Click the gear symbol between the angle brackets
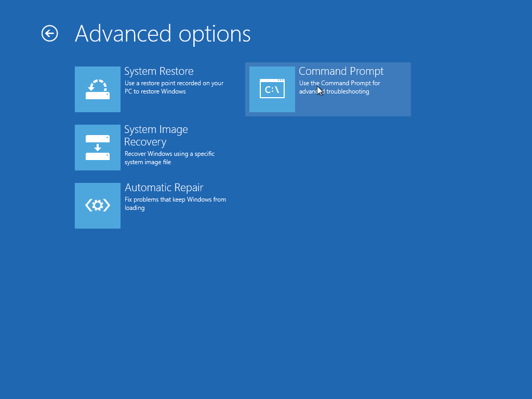Image resolution: width=532 pixels, height=399 pixels. coord(98,206)
